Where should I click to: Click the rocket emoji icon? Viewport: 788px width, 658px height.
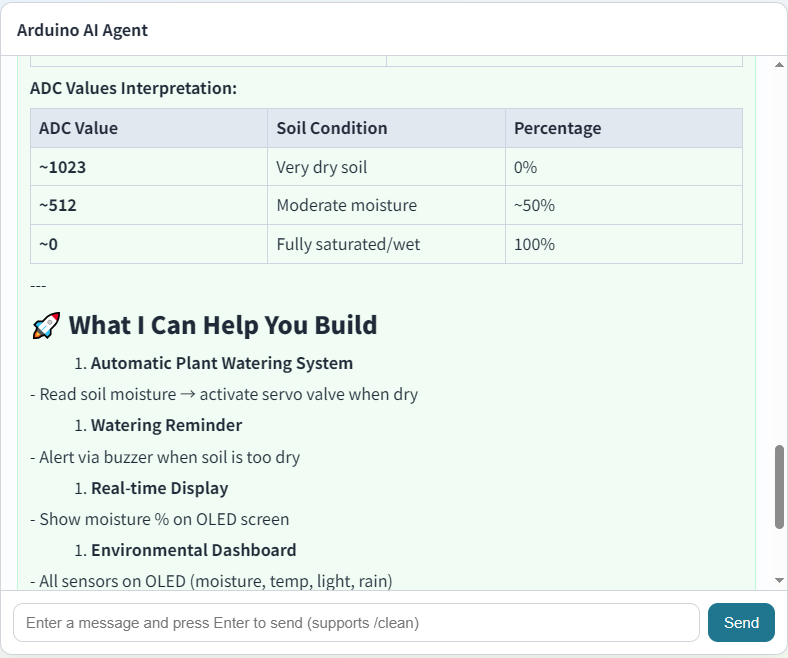click(46, 325)
